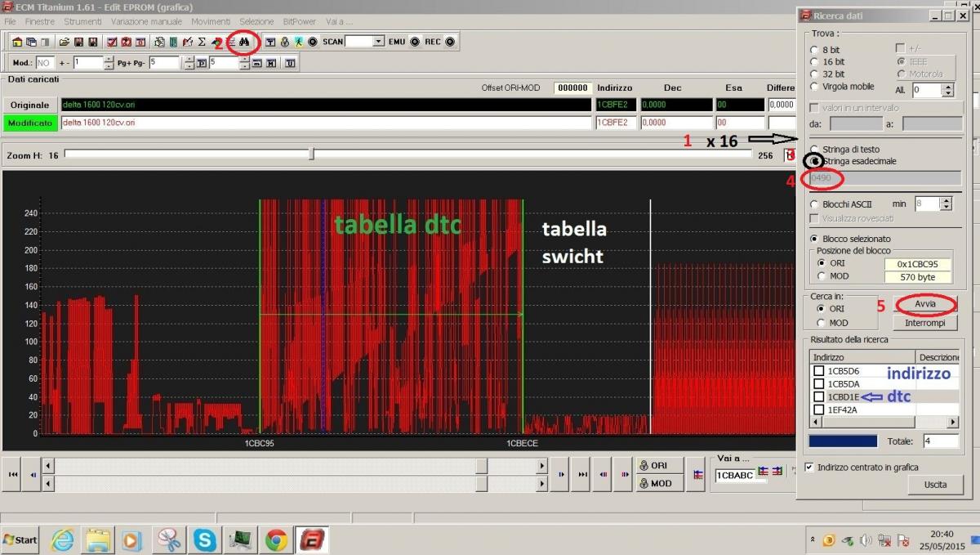The height and width of the screenshot is (555, 980).
Task: Toggle Indirizzo centrato in grafica checkbox
Action: click(809, 468)
